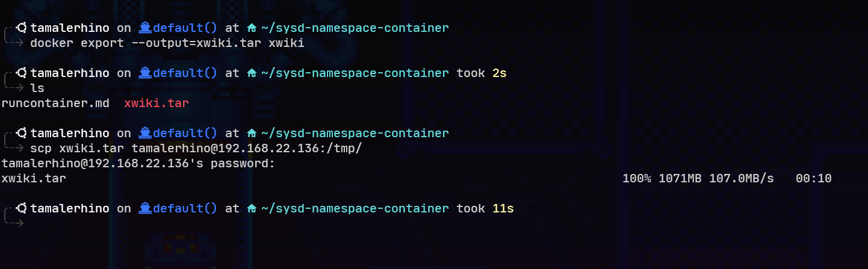Click the whale icon in the prompt above the scp command
The width and height of the screenshot is (868, 269).
144,133
